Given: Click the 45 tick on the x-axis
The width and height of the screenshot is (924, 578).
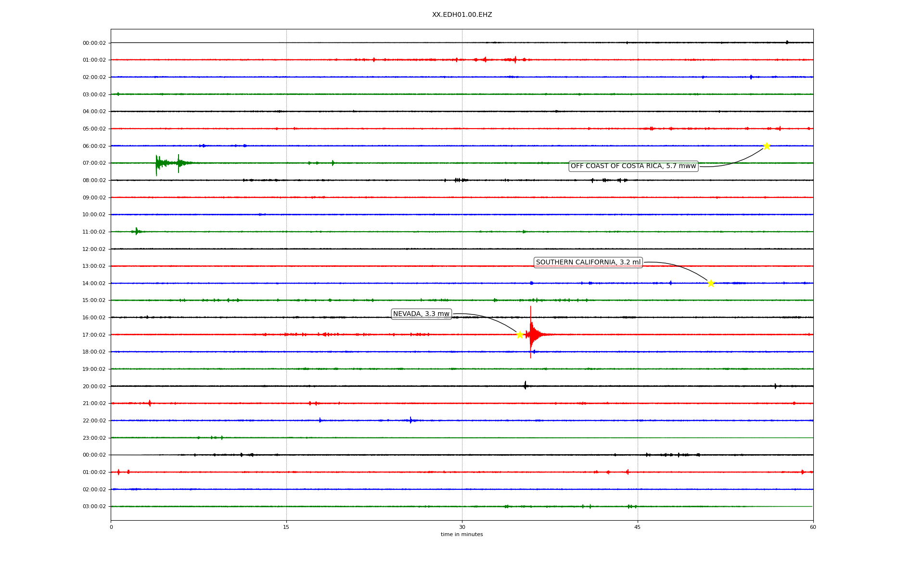Looking at the screenshot, I should (x=638, y=527).
